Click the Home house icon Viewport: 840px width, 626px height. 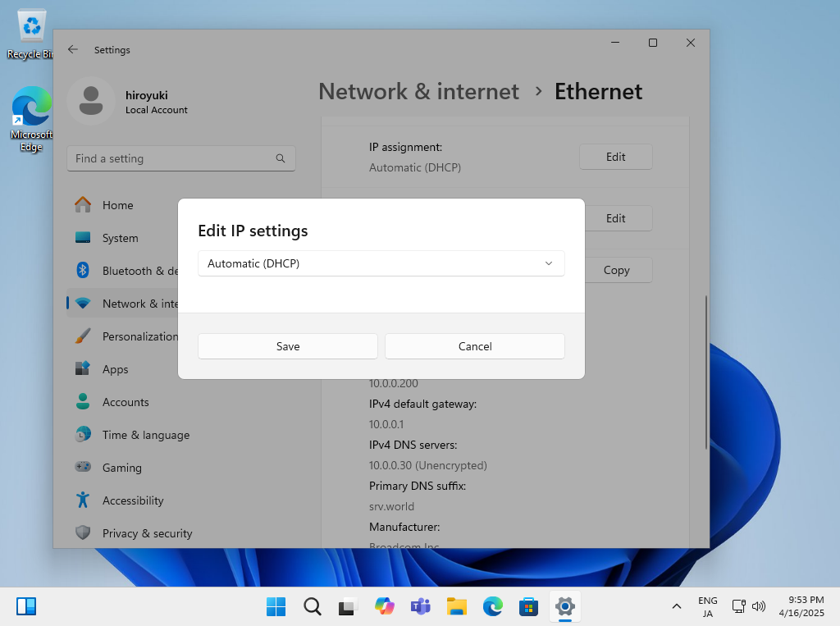pyautogui.click(x=83, y=205)
